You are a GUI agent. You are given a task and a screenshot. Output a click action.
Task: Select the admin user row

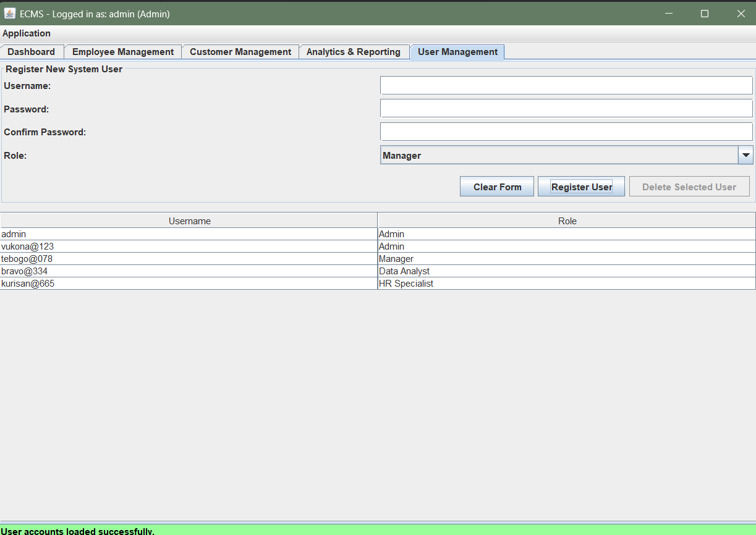[185, 234]
